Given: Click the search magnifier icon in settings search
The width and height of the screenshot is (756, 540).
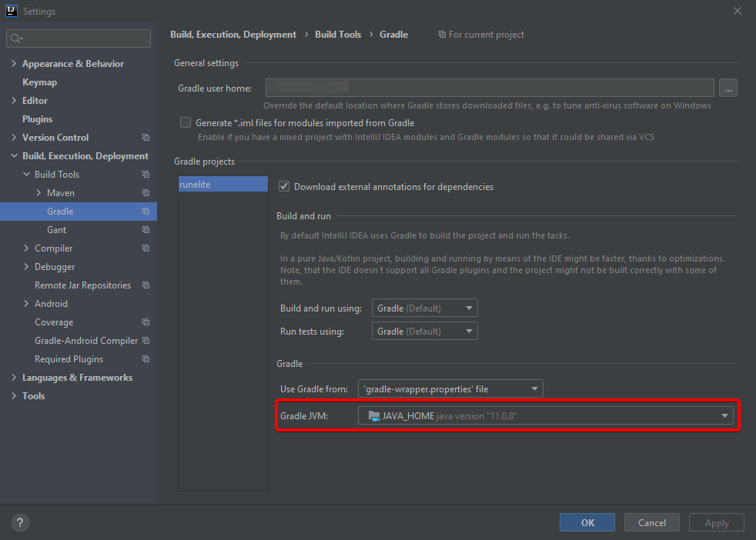Looking at the screenshot, I should point(15,38).
